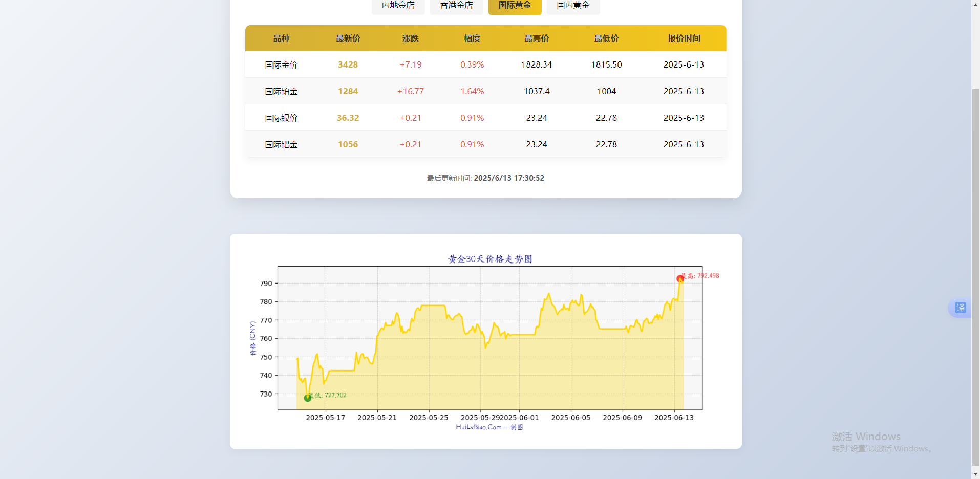Click the 幅度 column header
This screenshot has width=980, height=479.
tap(472, 38)
